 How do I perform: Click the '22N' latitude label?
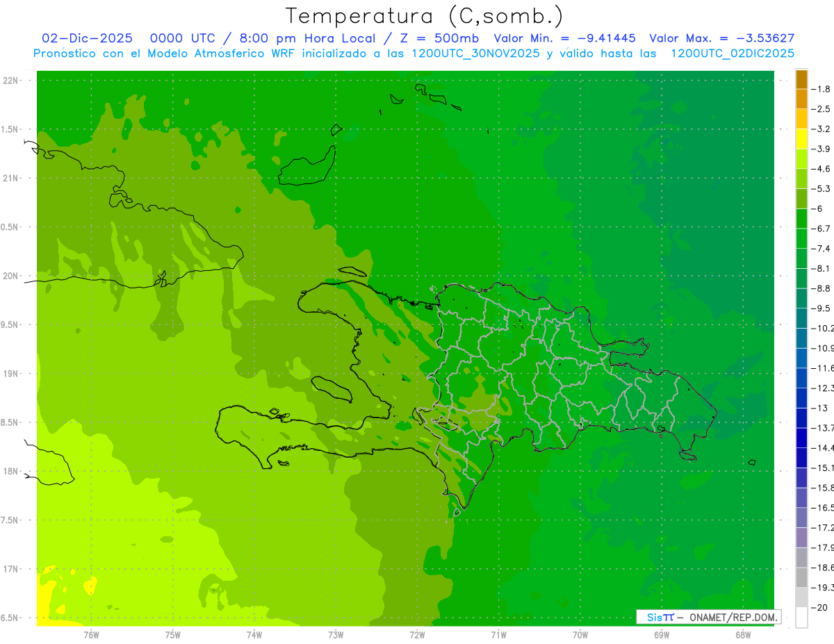(x=10, y=81)
